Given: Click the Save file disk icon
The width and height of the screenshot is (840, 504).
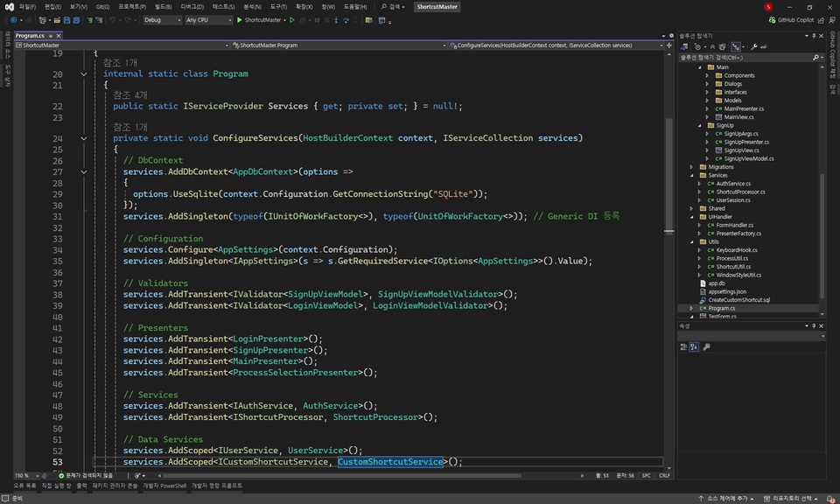Looking at the screenshot, I should pyautogui.click(x=67, y=20).
